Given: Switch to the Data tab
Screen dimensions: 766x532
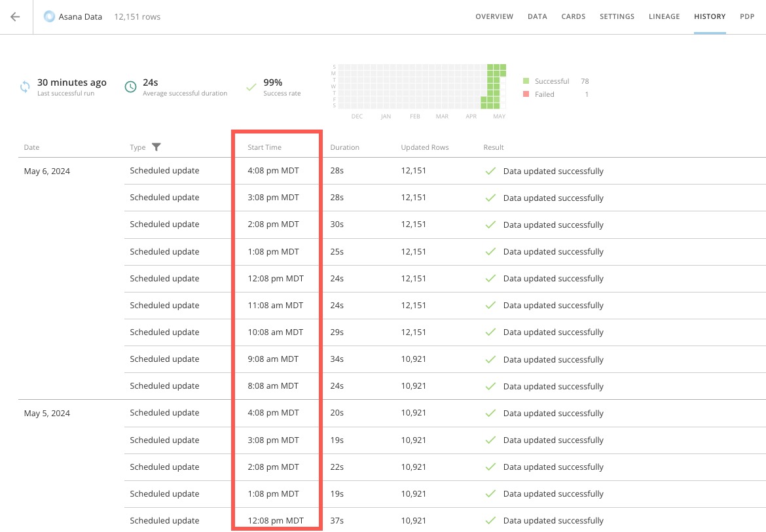Looking at the screenshot, I should click(x=537, y=17).
